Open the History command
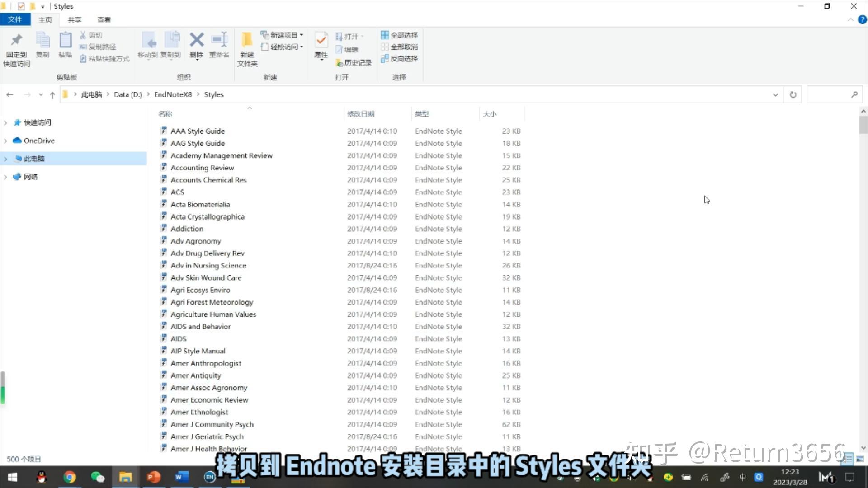Image resolution: width=868 pixels, height=488 pixels. coord(354,63)
